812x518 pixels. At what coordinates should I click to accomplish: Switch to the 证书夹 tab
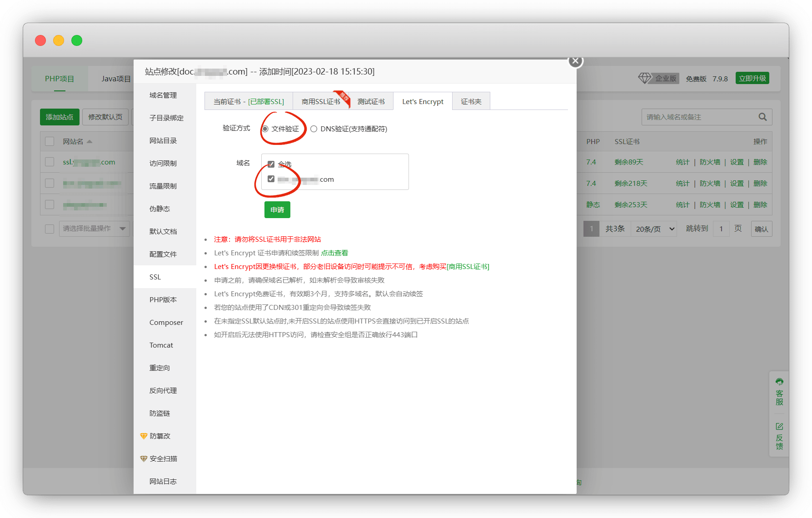(x=471, y=102)
